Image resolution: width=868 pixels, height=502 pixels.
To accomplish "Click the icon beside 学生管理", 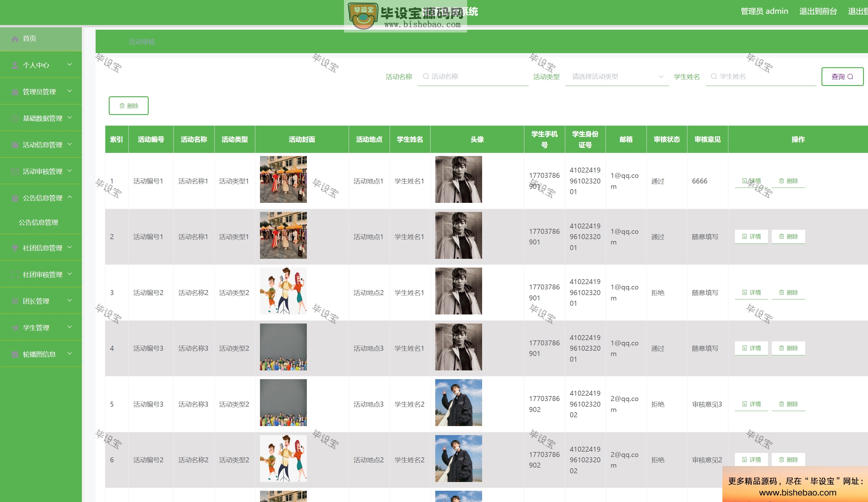I will 15,328.
